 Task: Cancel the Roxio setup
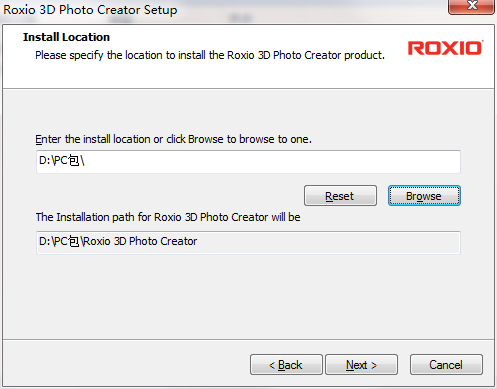446,365
